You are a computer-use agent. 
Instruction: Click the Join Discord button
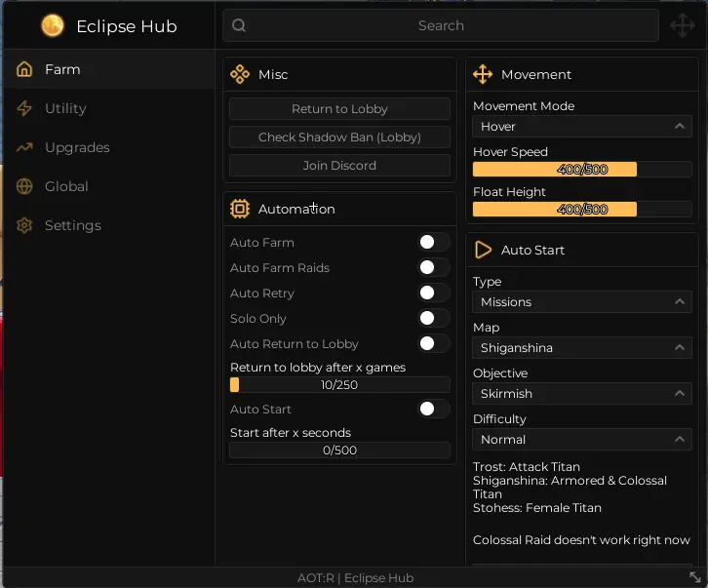coord(339,166)
